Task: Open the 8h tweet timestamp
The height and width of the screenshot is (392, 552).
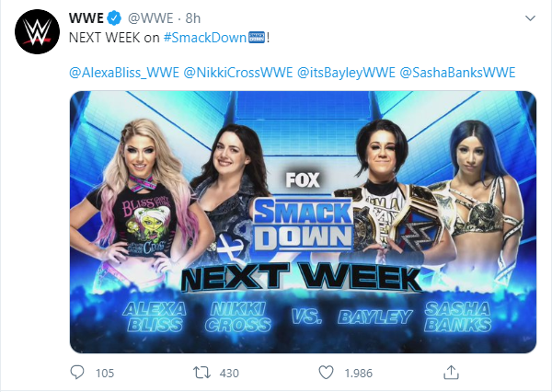Action: [193, 18]
